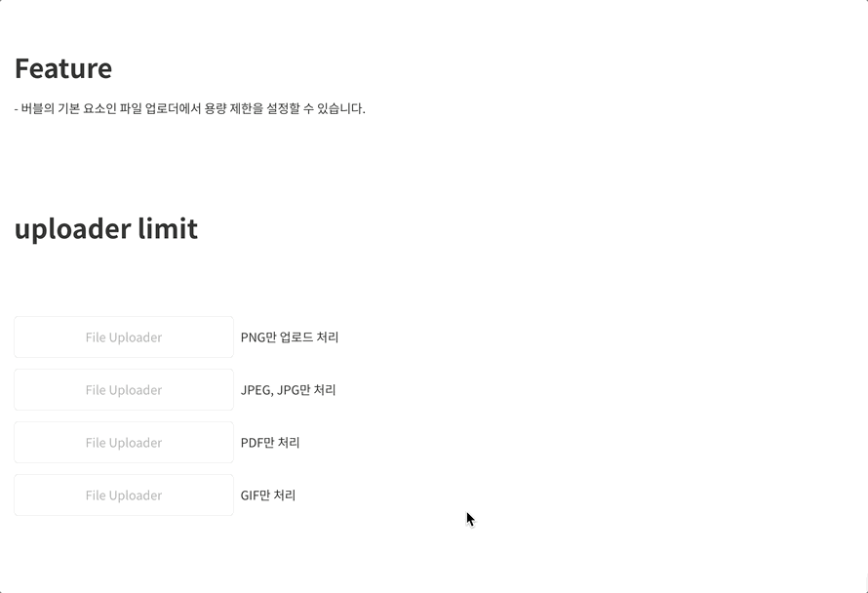The height and width of the screenshot is (593, 868).
Task: Click the Korean description sentence under Feature
Action: pyautogui.click(x=190, y=108)
